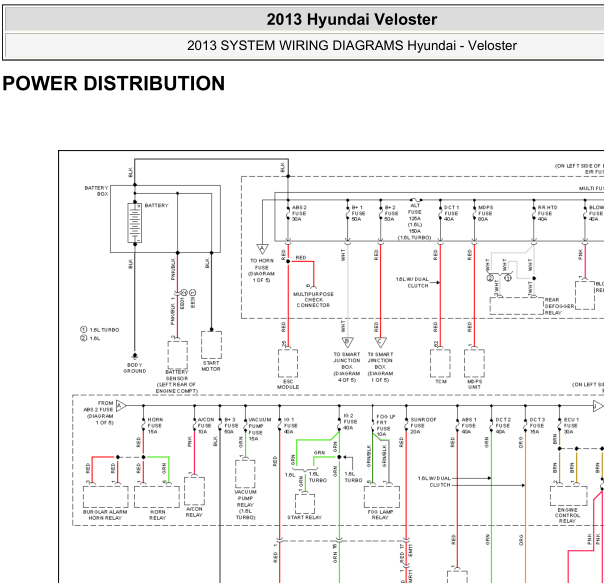Image resolution: width=604 pixels, height=583 pixels.
Task: Select the 'ENGINE CONTROL RELAY' label
Action: pos(567,515)
